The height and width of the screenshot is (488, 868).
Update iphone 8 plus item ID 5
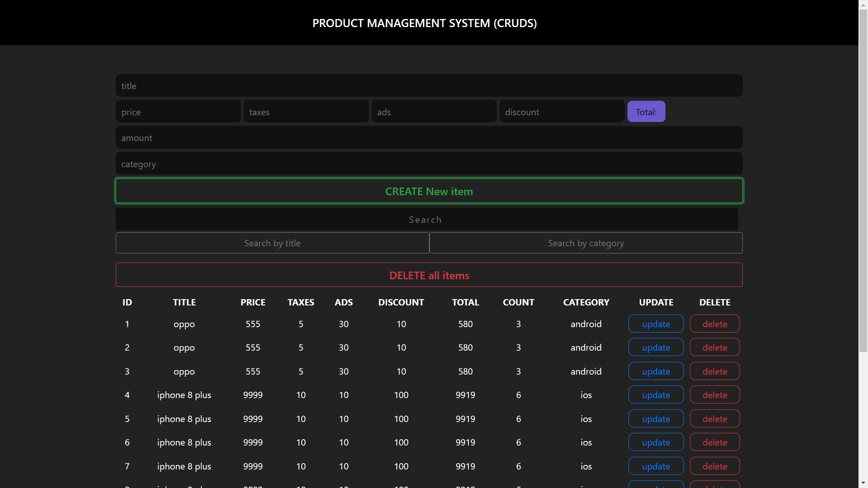click(x=656, y=419)
